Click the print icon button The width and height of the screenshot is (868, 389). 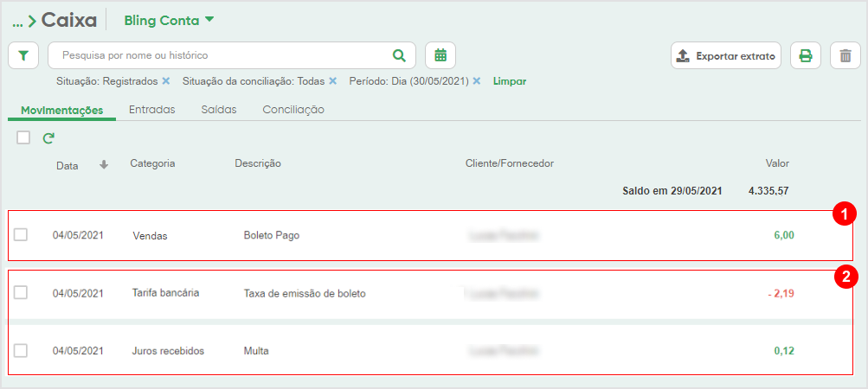[806, 55]
